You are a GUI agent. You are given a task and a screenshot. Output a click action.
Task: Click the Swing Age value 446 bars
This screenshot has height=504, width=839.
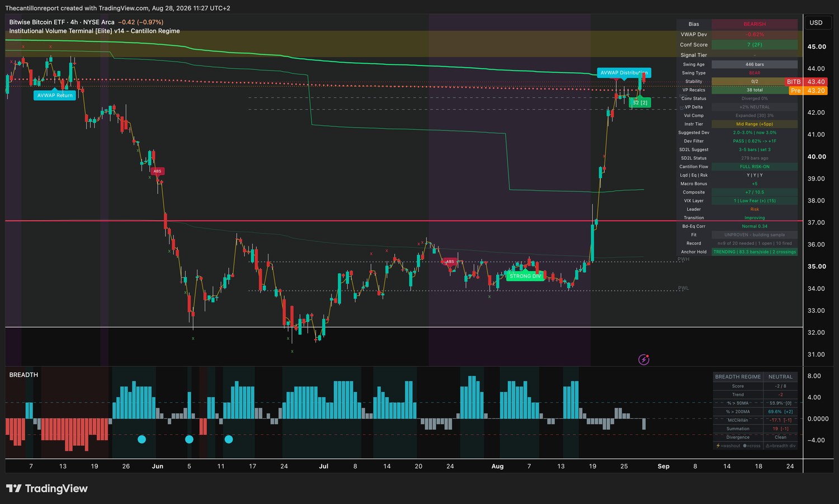pos(755,64)
